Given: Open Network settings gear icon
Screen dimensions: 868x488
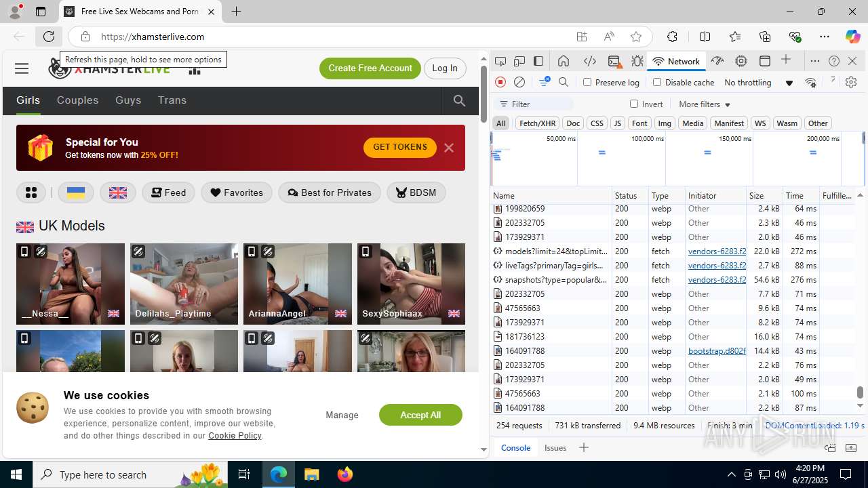Looking at the screenshot, I should pos(851,82).
